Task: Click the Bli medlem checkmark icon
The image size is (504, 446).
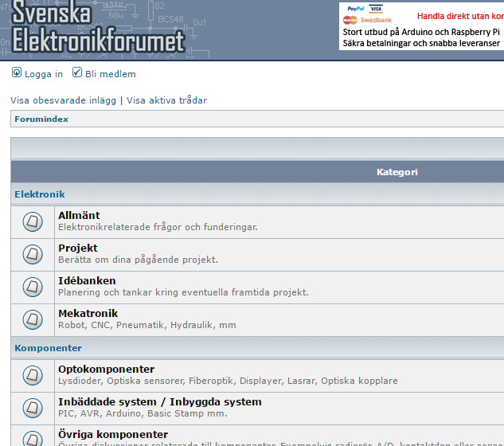Action: 77,72
